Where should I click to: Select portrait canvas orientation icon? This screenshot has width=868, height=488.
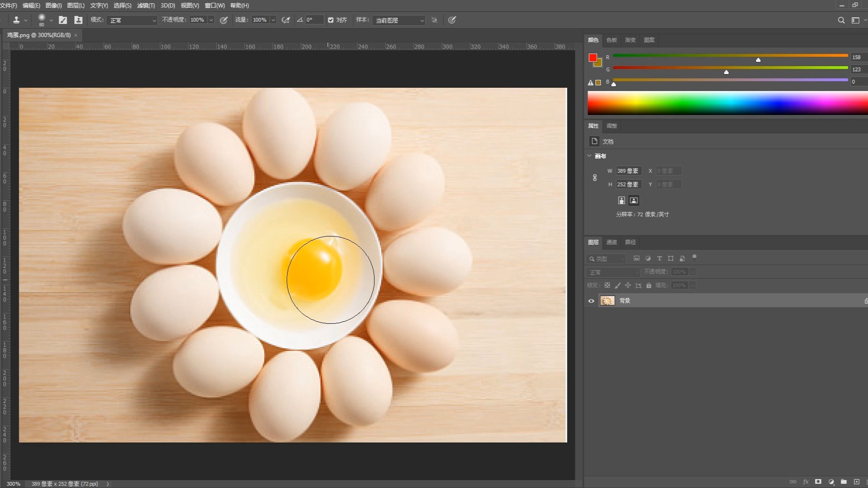click(x=621, y=200)
